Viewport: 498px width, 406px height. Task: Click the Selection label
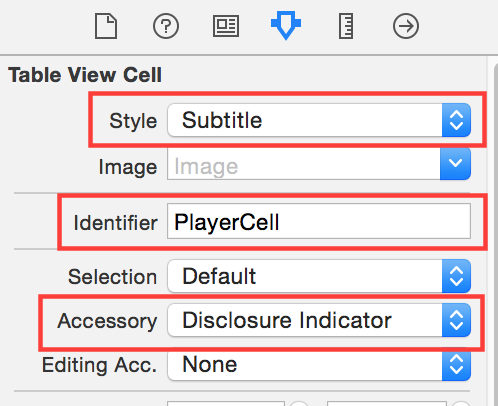coord(112,277)
